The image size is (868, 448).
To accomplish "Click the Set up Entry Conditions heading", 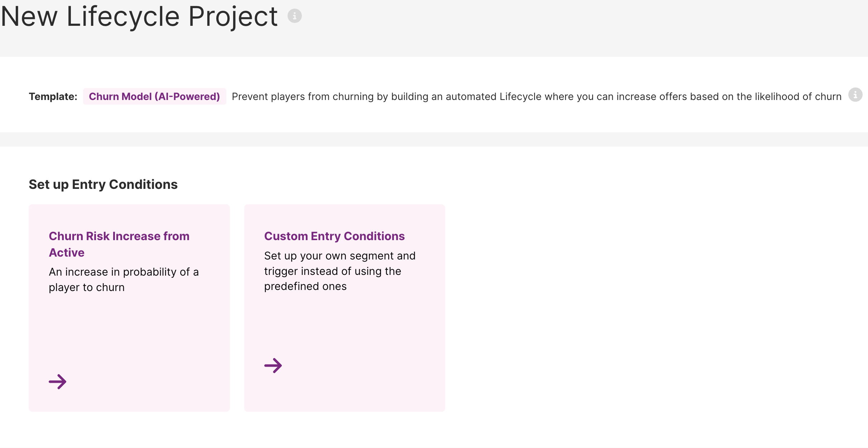I will 103,184.
